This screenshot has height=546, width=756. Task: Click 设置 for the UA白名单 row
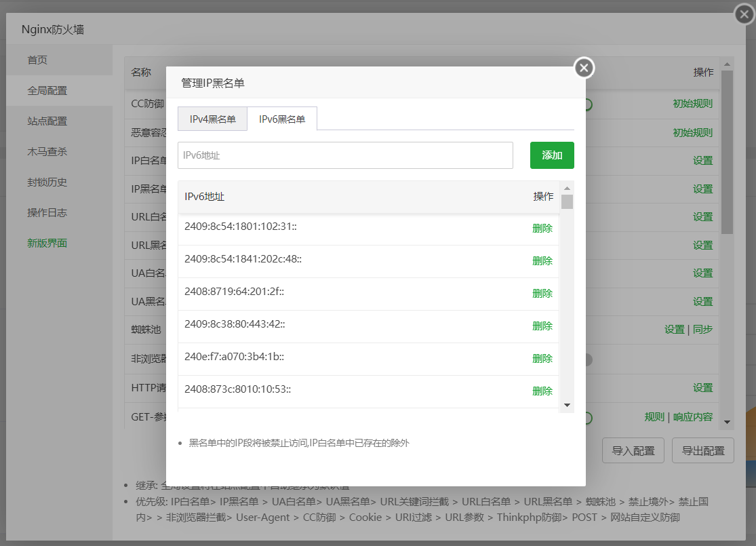702,273
